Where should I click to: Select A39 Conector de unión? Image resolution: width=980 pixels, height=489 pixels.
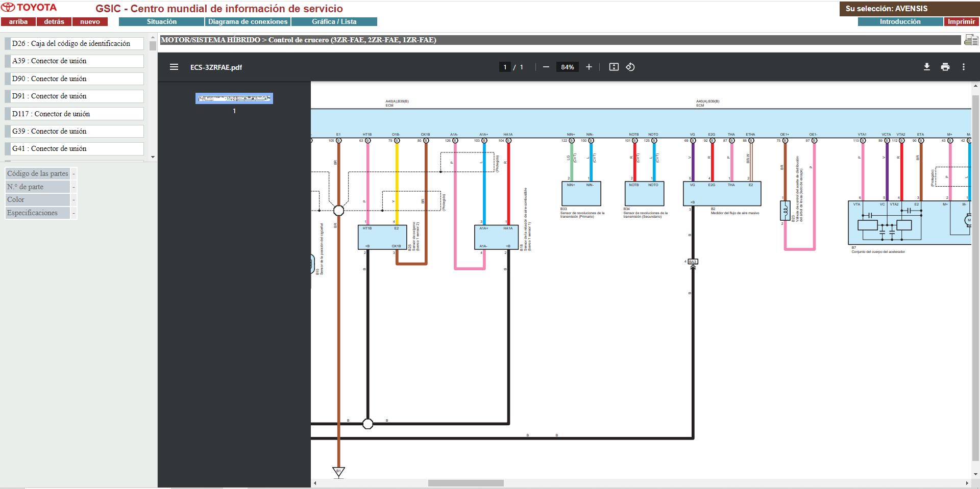[75, 61]
